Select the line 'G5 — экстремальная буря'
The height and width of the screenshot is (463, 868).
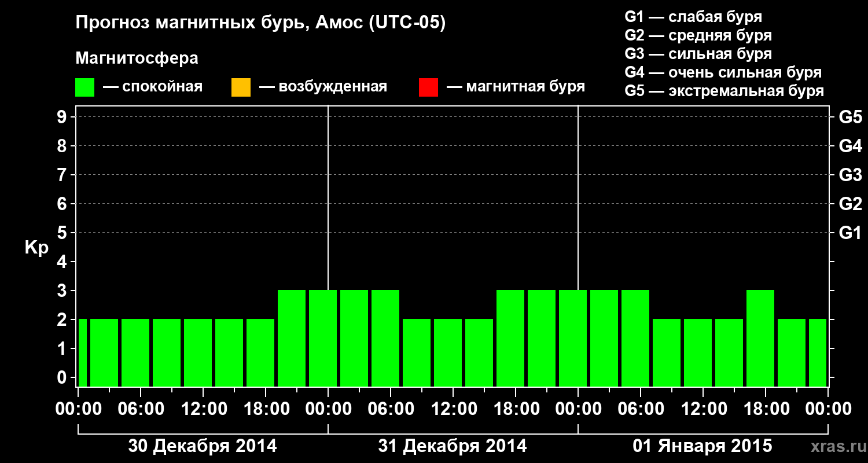[x=724, y=91]
